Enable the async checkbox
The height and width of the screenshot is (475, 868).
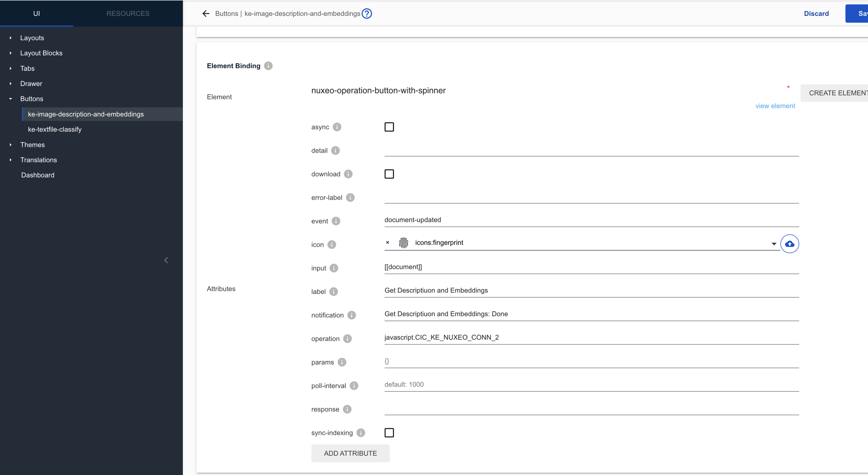coord(389,127)
